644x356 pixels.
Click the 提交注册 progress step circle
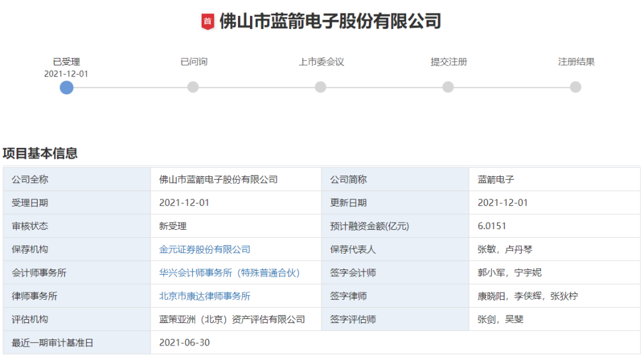click(448, 87)
